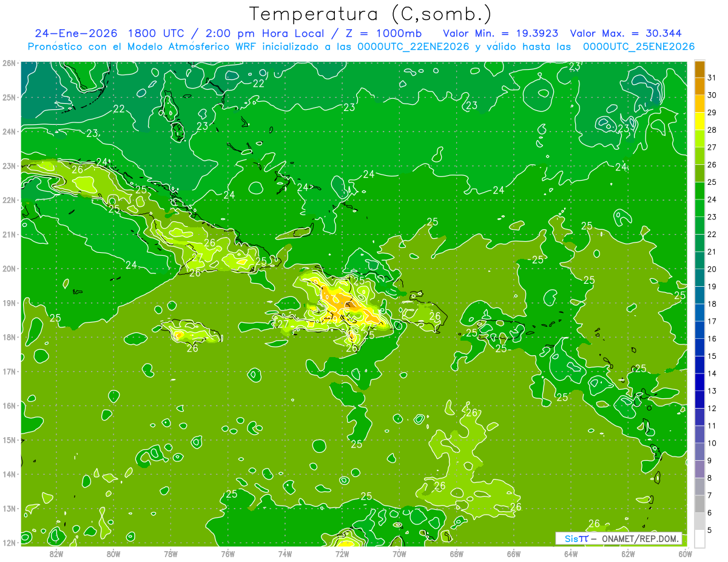Click the "70W" longitude axis label
Image resolution: width=728 pixels, height=562 pixels.
click(x=399, y=553)
